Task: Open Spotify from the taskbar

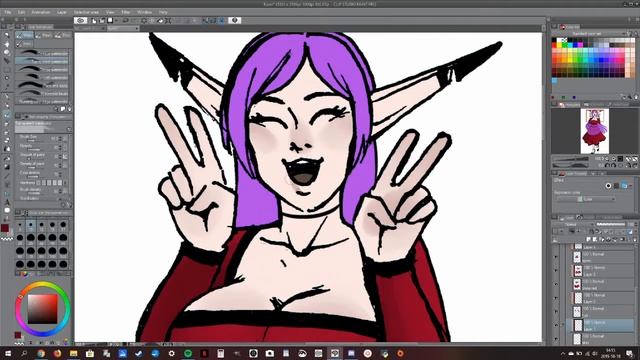Action: tap(188, 353)
